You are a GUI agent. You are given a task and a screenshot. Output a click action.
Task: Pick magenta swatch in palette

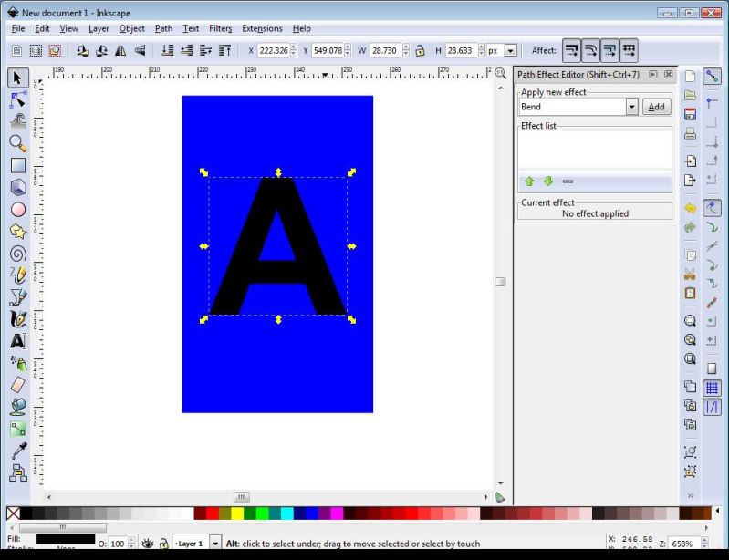[337, 513]
